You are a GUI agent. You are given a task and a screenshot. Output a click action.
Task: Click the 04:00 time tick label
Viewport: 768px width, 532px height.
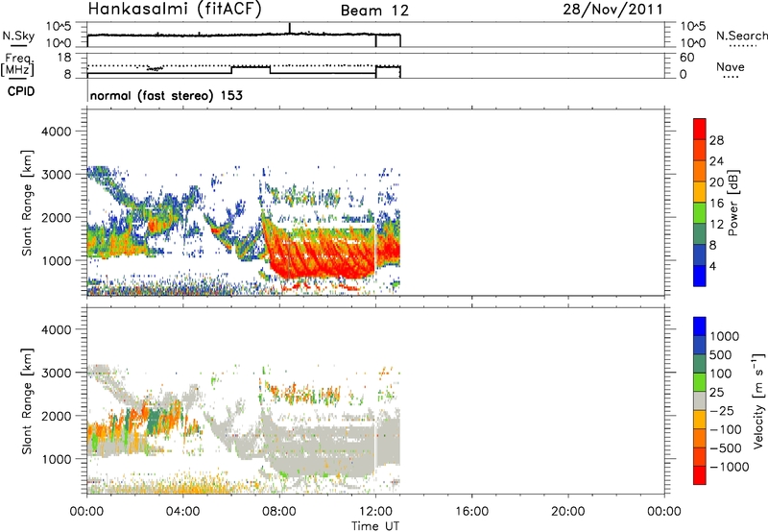(183, 512)
